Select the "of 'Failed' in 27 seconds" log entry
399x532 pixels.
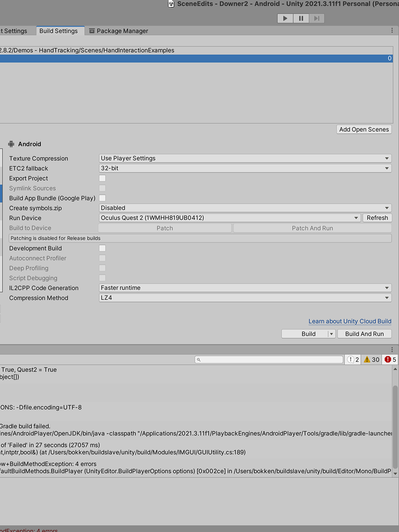click(x=196, y=449)
